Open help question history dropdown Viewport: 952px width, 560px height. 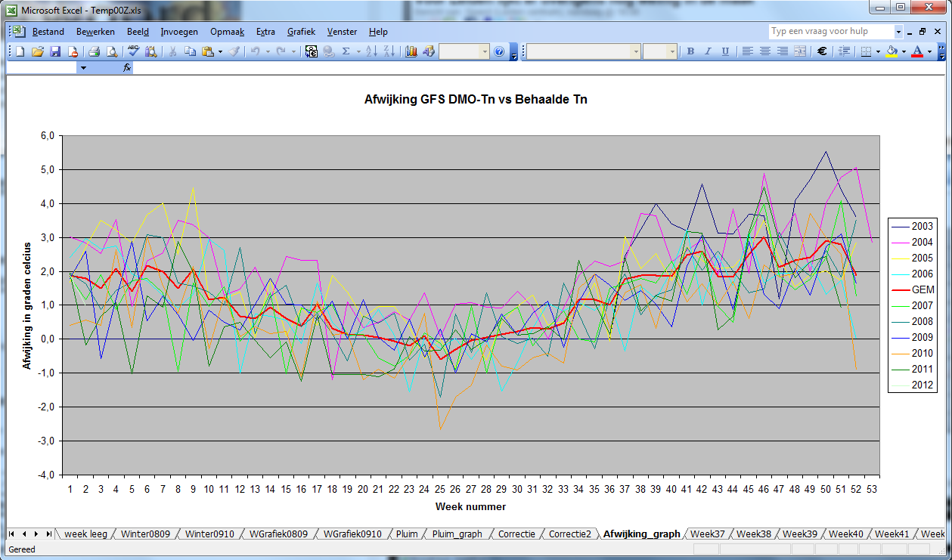click(x=898, y=32)
